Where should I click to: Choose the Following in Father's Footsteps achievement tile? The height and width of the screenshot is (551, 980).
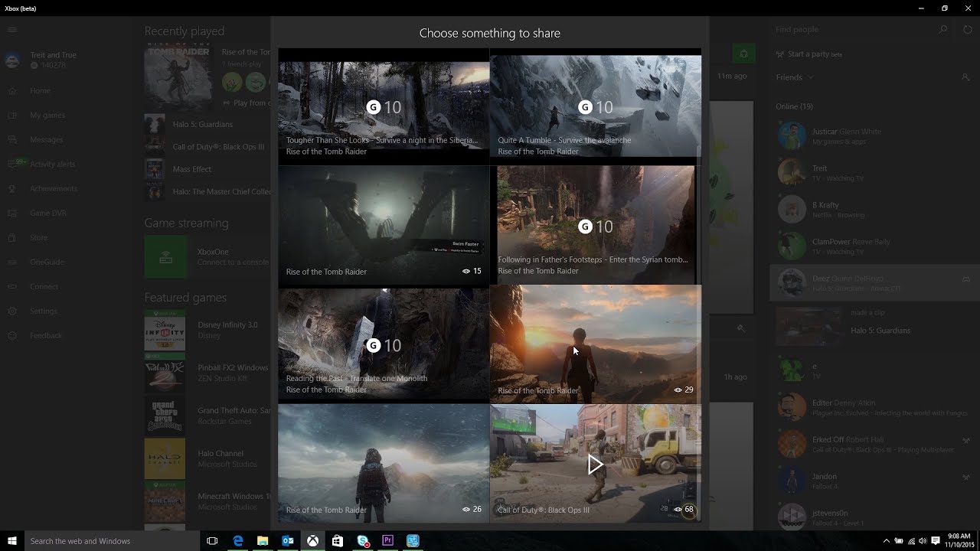[596, 226]
